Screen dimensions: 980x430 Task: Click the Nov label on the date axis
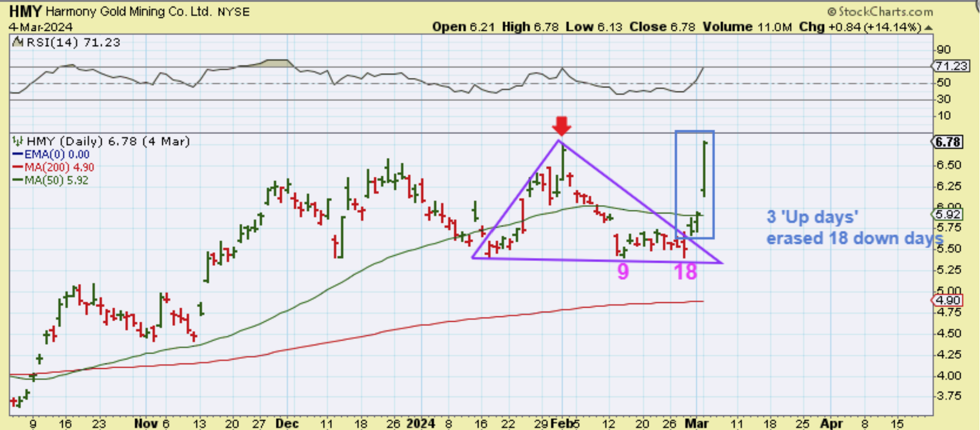[146, 423]
